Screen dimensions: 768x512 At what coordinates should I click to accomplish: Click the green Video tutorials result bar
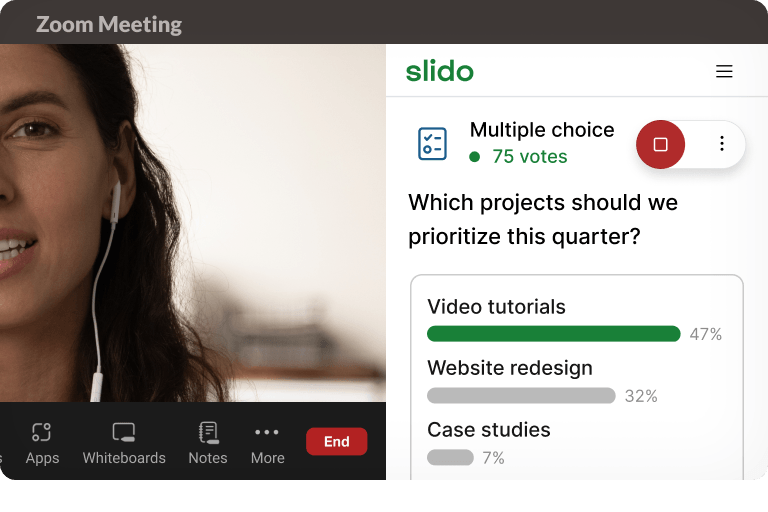click(x=553, y=334)
